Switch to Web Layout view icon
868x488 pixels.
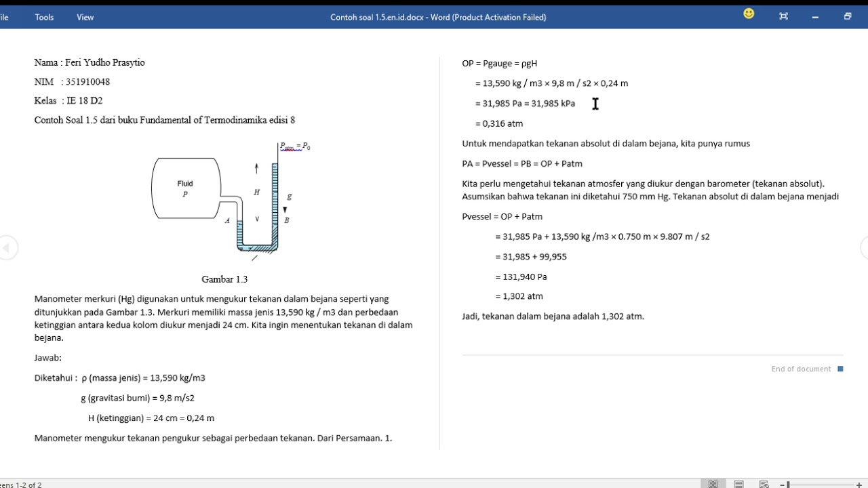pos(764,484)
